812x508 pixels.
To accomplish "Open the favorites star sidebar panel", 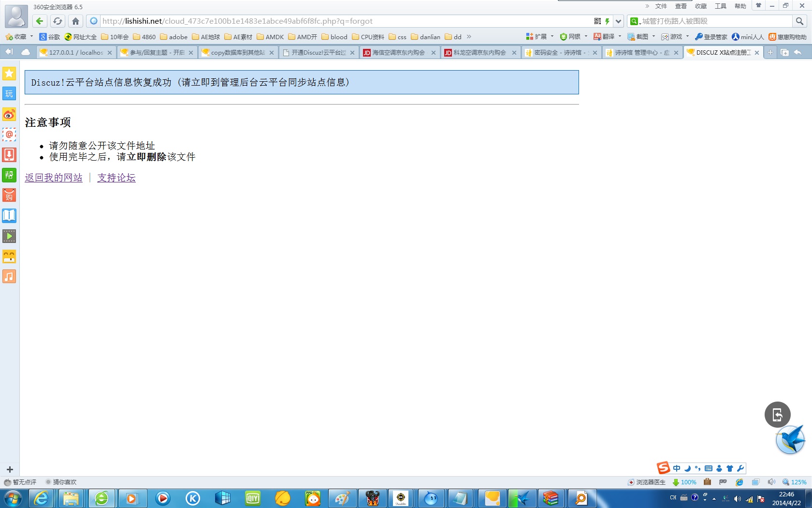I will coord(9,74).
